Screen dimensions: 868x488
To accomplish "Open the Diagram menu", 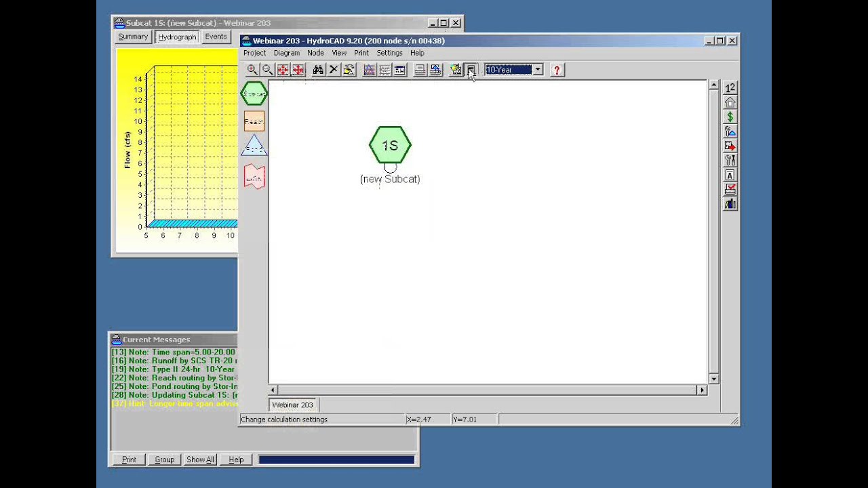I will 287,53.
